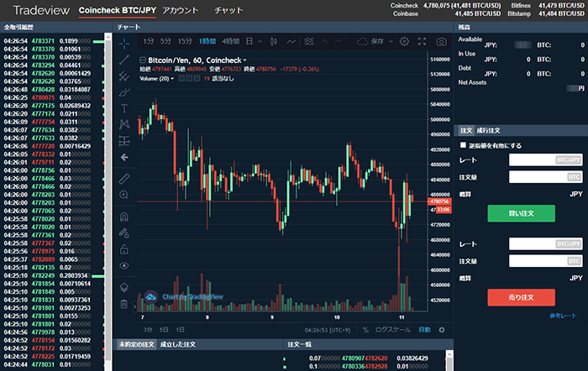The width and height of the screenshot is (588, 371).
Task: Click the Tradeview logo
Action: pos(41,10)
